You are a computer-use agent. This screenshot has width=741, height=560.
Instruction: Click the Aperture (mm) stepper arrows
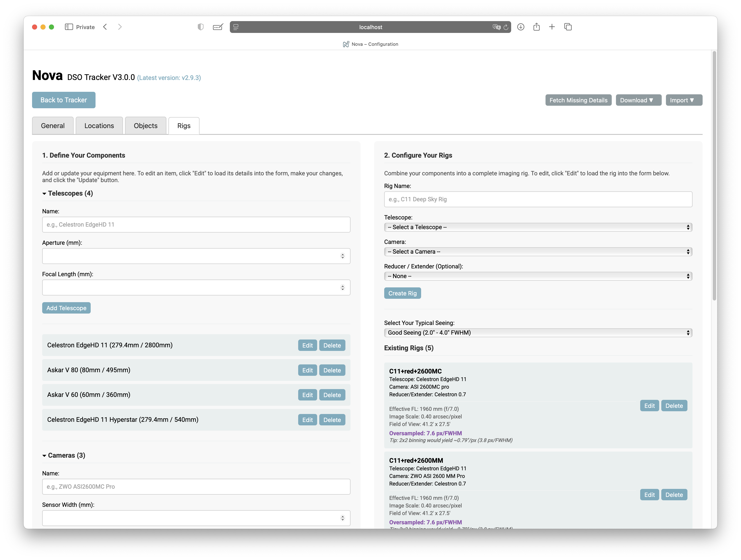[342, 256]
